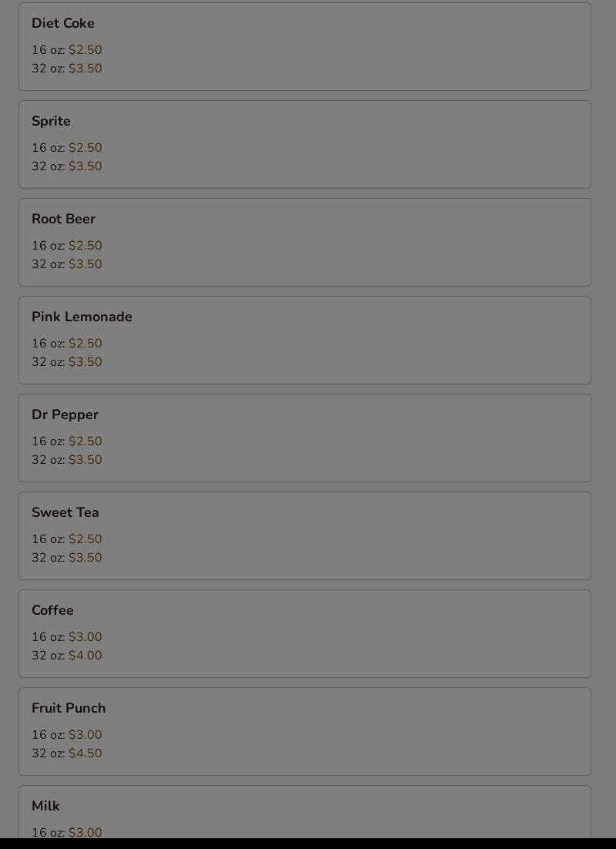The image size is (616, 849).
Task: Pick the Coffee 32 oz $4.00 price
Action: click(x=85, y=655)
